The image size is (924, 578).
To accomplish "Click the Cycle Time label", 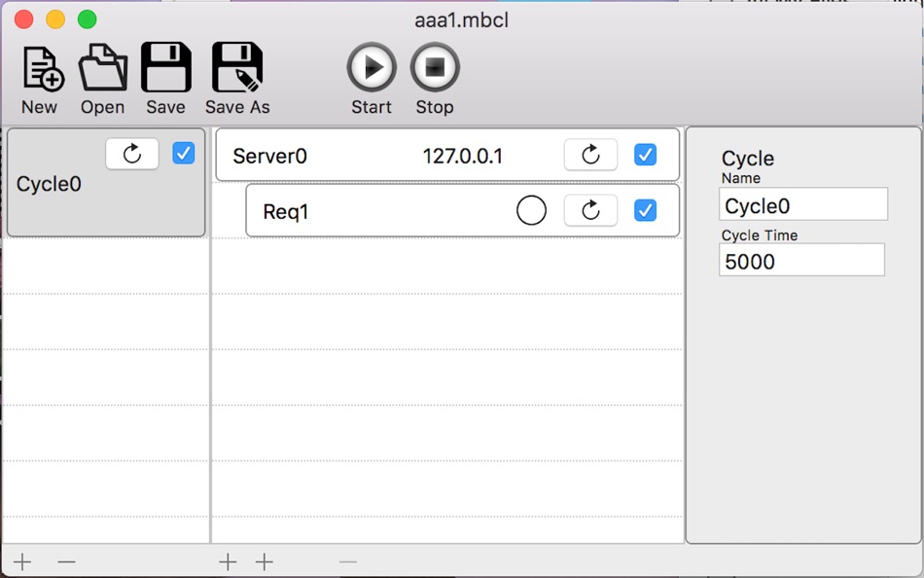I will tap(760, 235).
